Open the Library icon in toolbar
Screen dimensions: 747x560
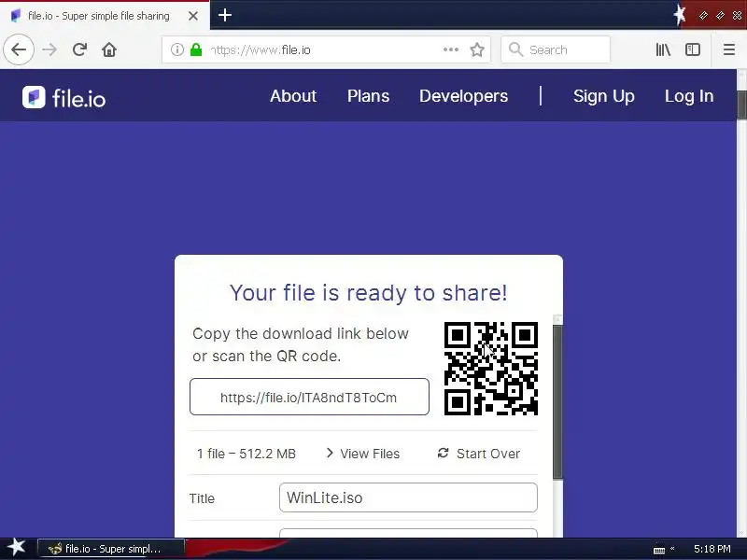click(x=663, y=49)
